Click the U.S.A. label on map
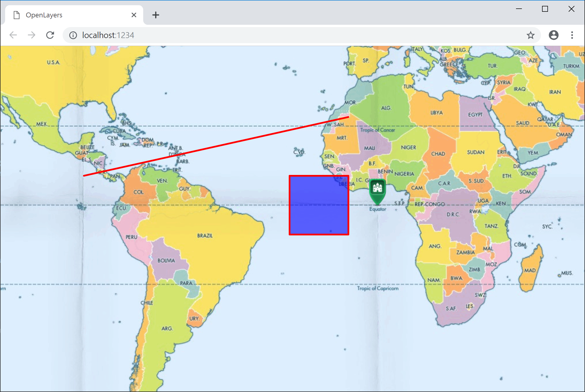 click(53, 63)
